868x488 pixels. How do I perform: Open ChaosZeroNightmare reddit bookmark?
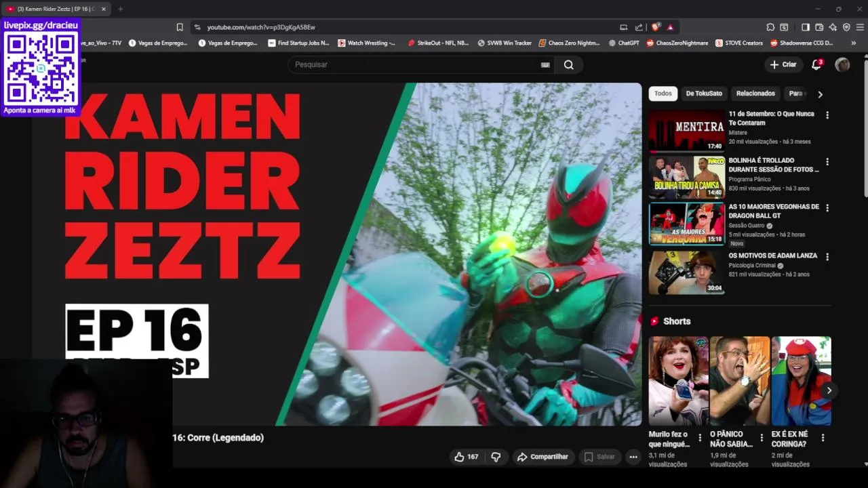677,43
